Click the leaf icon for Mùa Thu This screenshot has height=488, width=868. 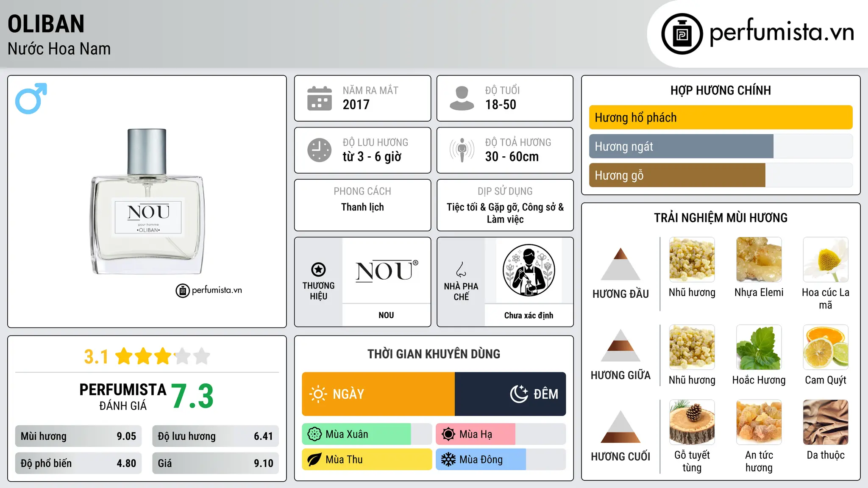314,460
